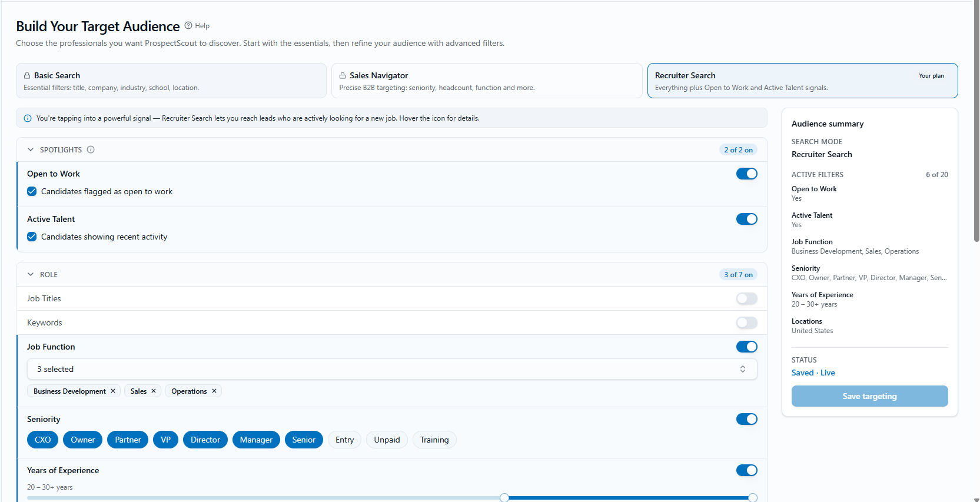980x502 pixels.
Task: Click the Basic Search lock icon
Action: click(x=27, y=75)
